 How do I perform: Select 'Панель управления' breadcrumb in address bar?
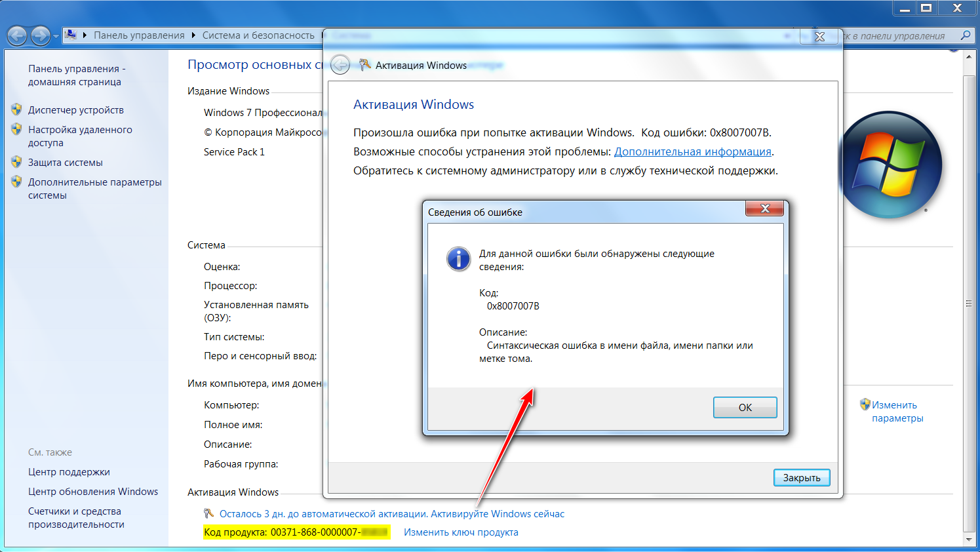coord(139,35)
